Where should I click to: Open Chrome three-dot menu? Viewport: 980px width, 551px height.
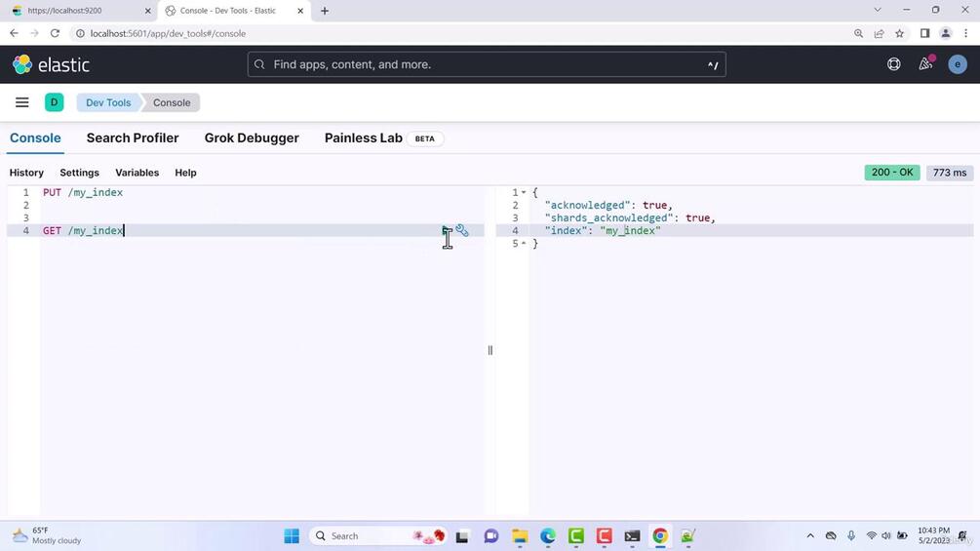(965, 34)
